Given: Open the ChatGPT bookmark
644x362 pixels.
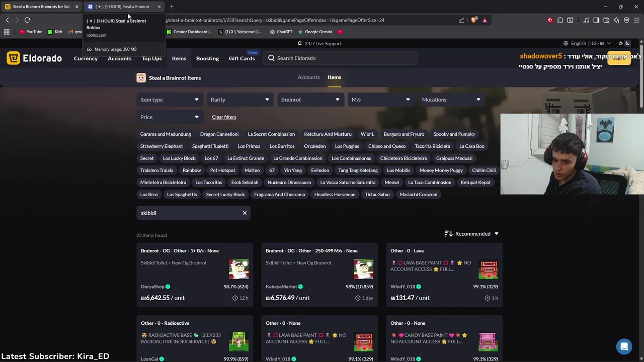Looking at the screenshot, I should pos(281,32).
